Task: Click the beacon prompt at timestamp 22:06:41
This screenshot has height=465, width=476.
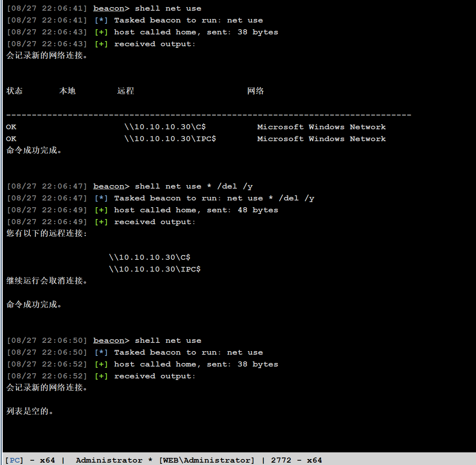Action: coord(109,8)
